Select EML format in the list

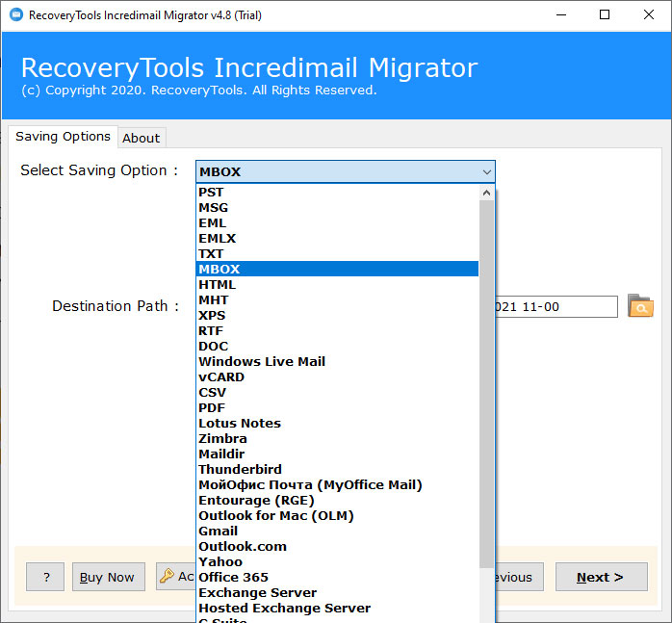tap(337, 223)
